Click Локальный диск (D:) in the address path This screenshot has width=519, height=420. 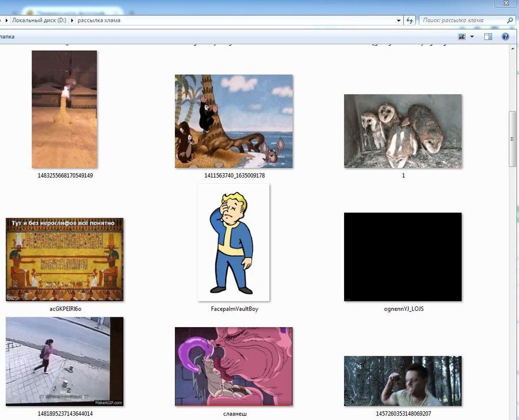pos(39,21)
